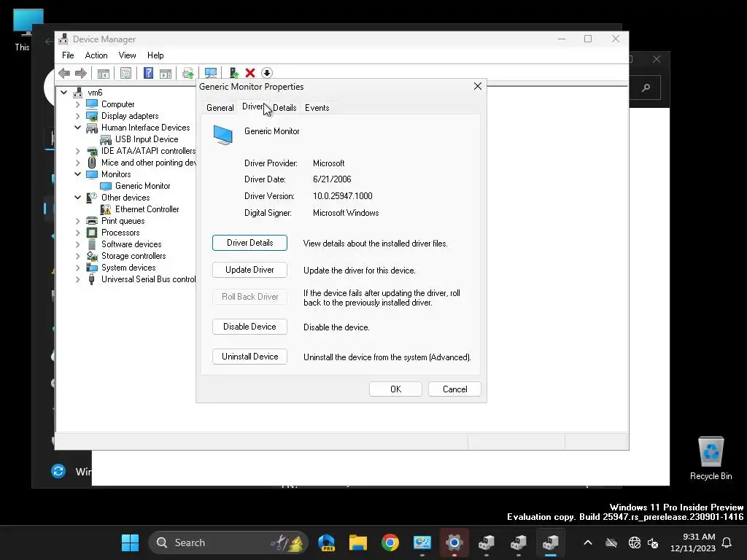Expand the IDE ATA/ATAPI controllers node

coord(77,151)
